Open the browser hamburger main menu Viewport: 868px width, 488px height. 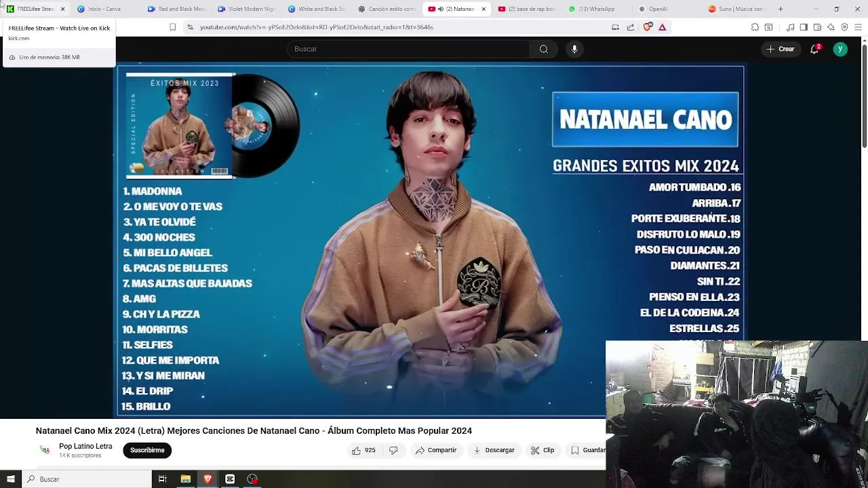pyautogui.click(x=858, y=27)
